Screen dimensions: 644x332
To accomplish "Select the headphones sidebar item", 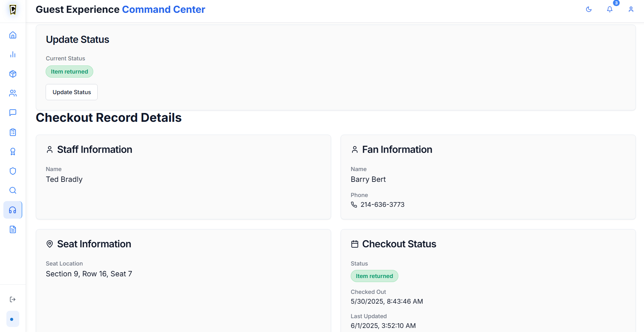I will (13, 210).
